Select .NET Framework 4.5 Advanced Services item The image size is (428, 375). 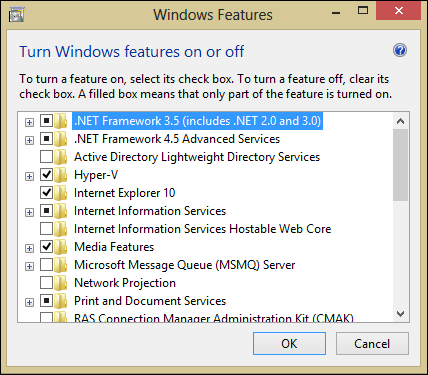(x=177, y=139)
